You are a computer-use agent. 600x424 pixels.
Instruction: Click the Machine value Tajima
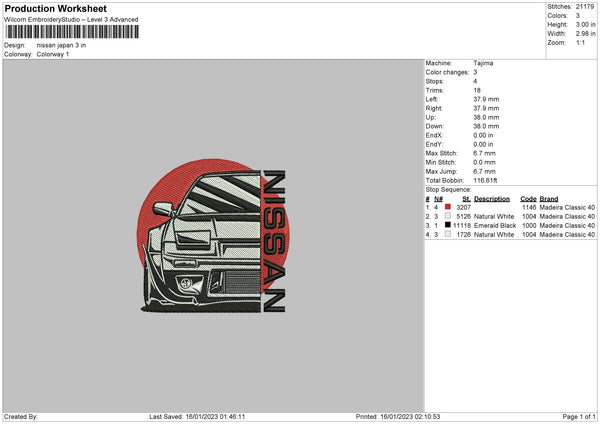pos(483,62)
